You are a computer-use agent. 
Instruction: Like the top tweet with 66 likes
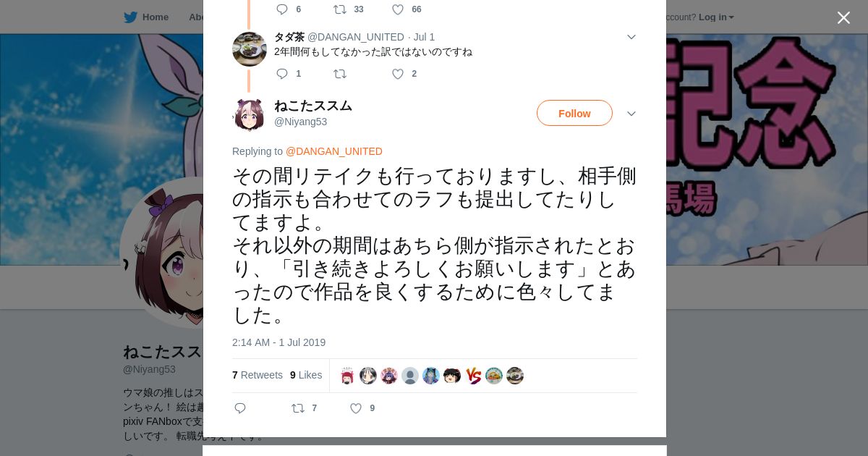pyautogui.click(x=398, y=9)
